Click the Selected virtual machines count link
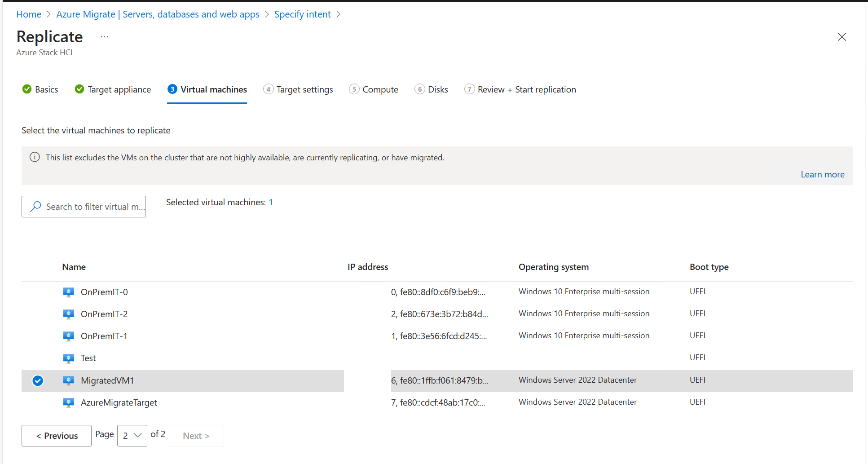 pyautogui.click(x=271, y=202)
